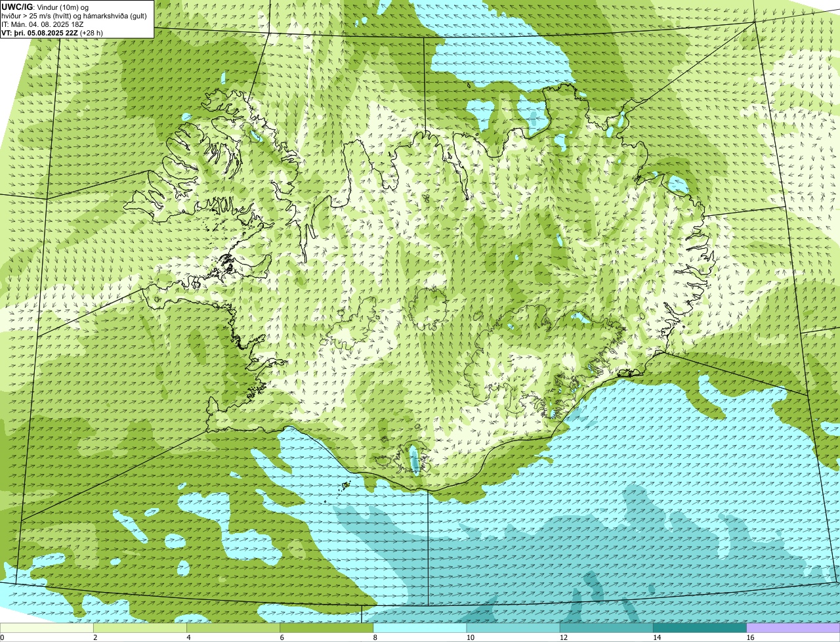
Task: Click the '2' tick label on the color scale
Action: point(95,637)
